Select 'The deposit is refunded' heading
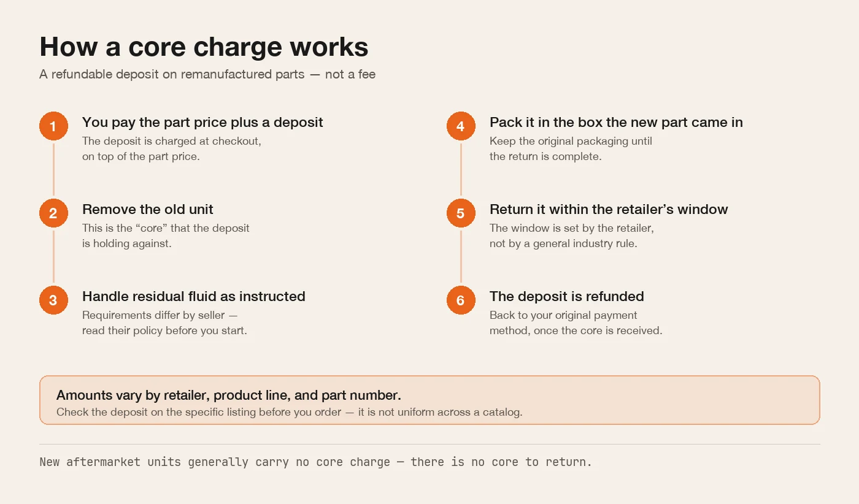The image size is (859, 504). pos(567,296)
